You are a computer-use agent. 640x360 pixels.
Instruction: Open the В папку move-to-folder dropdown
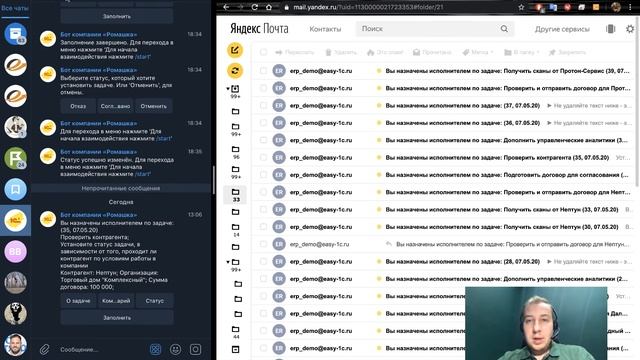coord(522,52)
